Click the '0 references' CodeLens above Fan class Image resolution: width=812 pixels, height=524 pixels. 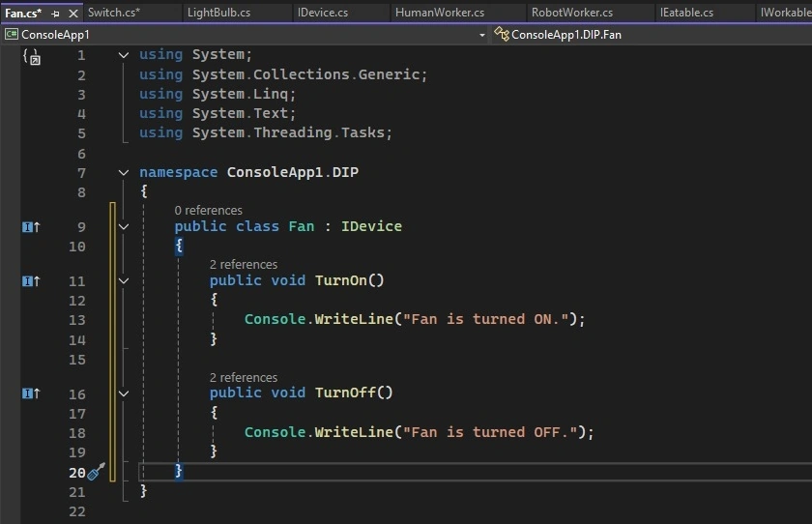point(208,210)
